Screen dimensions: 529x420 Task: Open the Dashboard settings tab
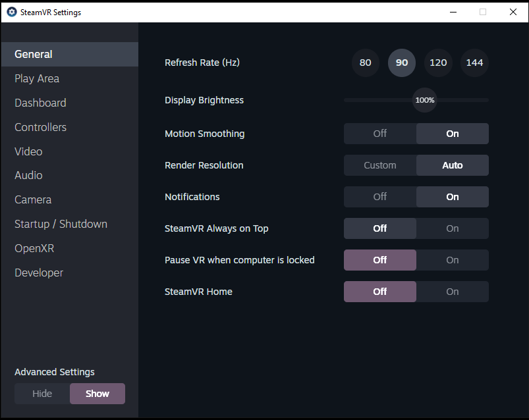pyautogui.click(x=70, y=103)
